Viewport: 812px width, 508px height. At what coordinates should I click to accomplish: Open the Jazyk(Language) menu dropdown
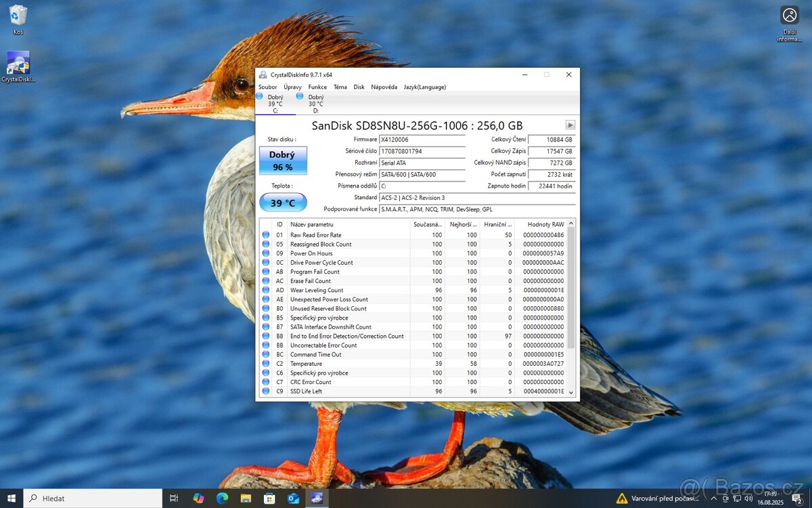pyautogui.click(x=424, y=87)
